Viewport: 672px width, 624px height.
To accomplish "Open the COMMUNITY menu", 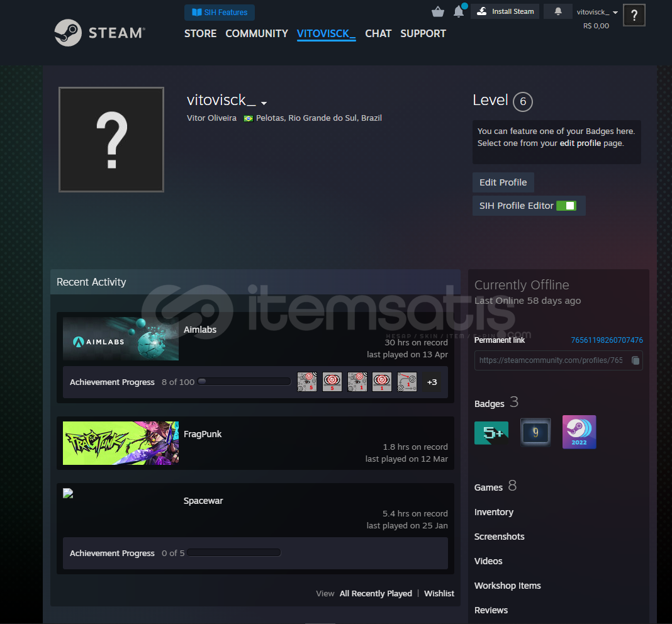I will point(257,33).
